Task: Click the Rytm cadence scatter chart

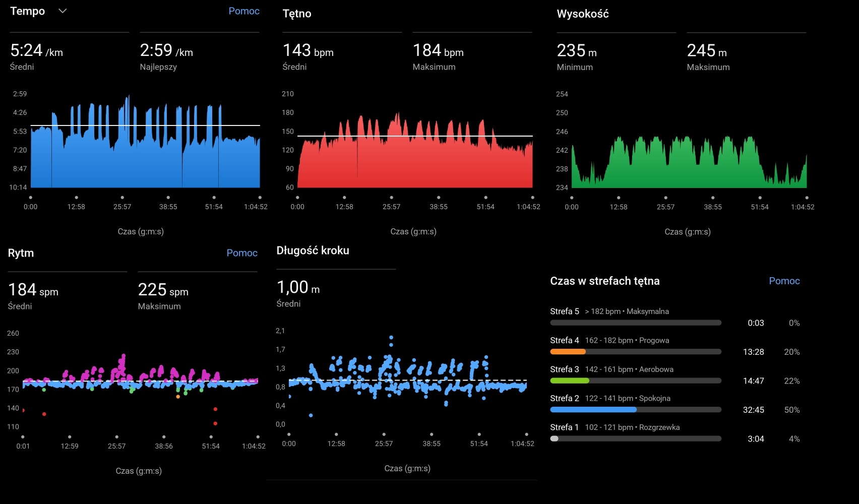Action: [140, 383]
